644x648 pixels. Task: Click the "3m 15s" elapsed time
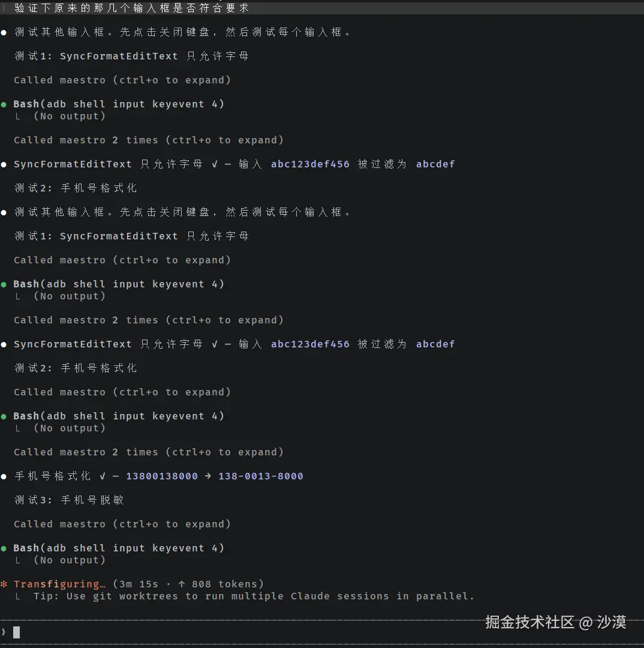(x=139, y=584)
